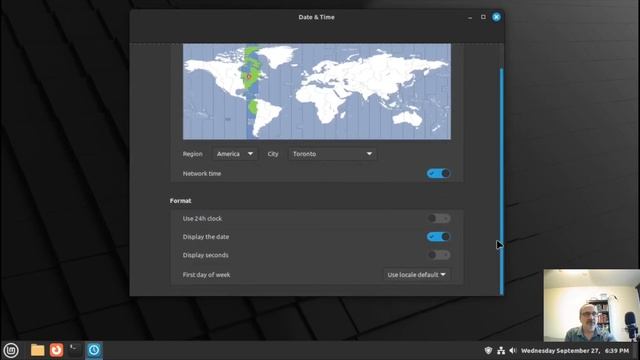Turn off the Display the date switch
Screen dimensions: 640x360
coord(438,237)
